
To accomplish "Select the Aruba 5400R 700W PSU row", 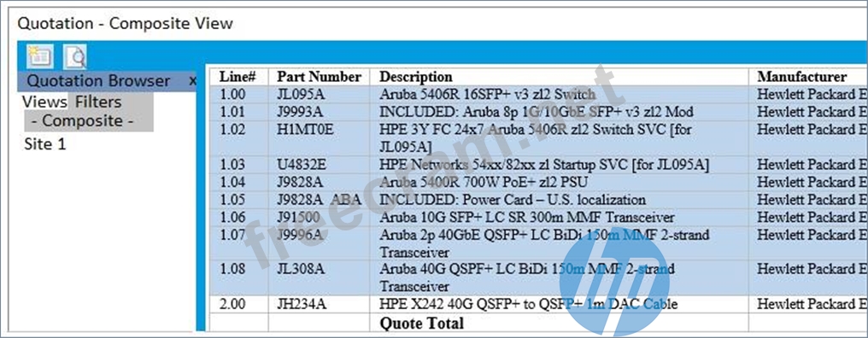I will coord(538,182).
